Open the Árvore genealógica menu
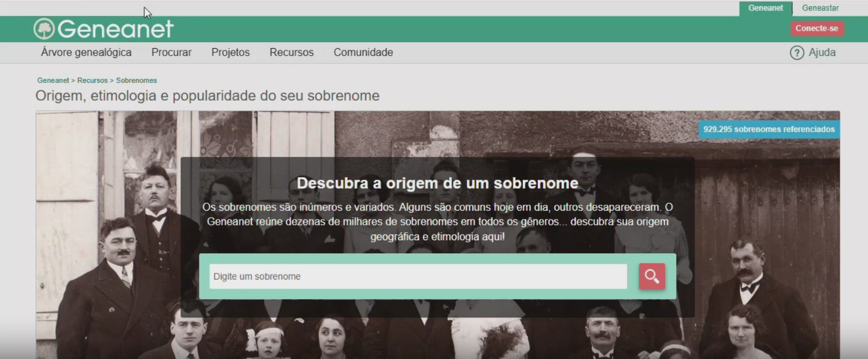Screen dimensions: 868x359 pos(86,52)
